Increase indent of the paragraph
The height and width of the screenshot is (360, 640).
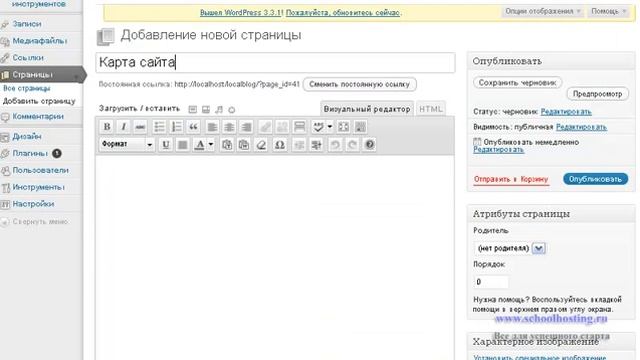click(x=316, y=144)
